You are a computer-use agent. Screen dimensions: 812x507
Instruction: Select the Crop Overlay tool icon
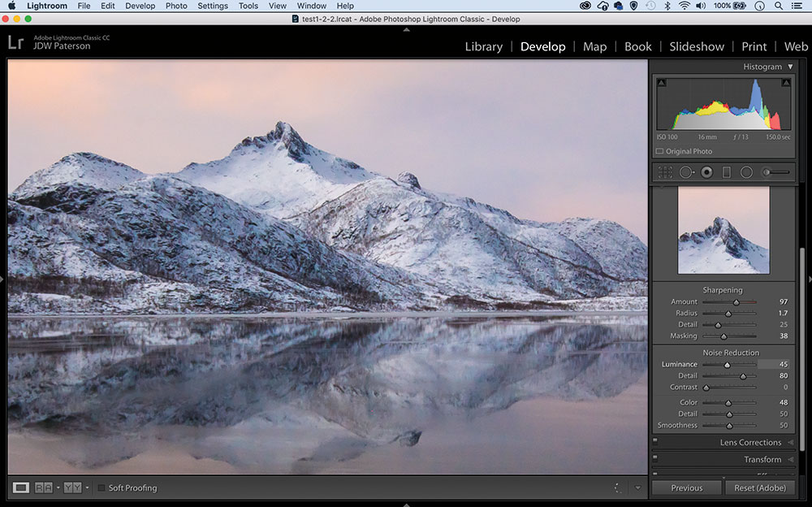(665, 172)
